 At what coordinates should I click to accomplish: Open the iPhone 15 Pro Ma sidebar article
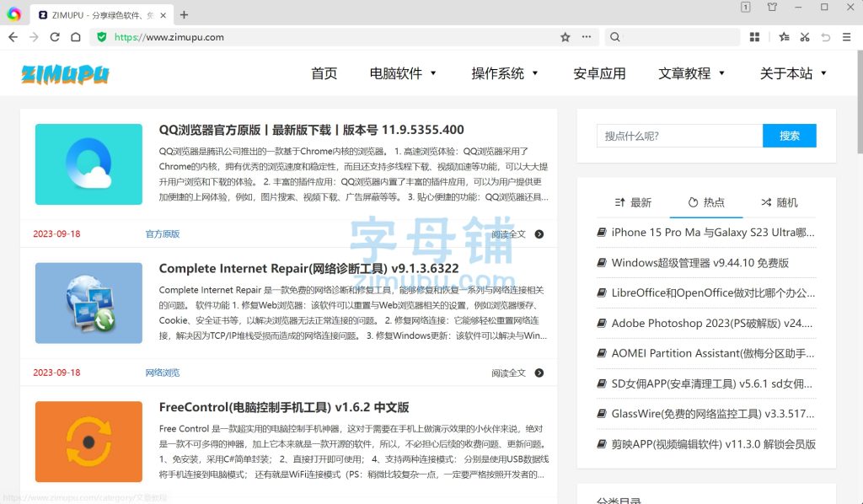click(x=713, y=232)
